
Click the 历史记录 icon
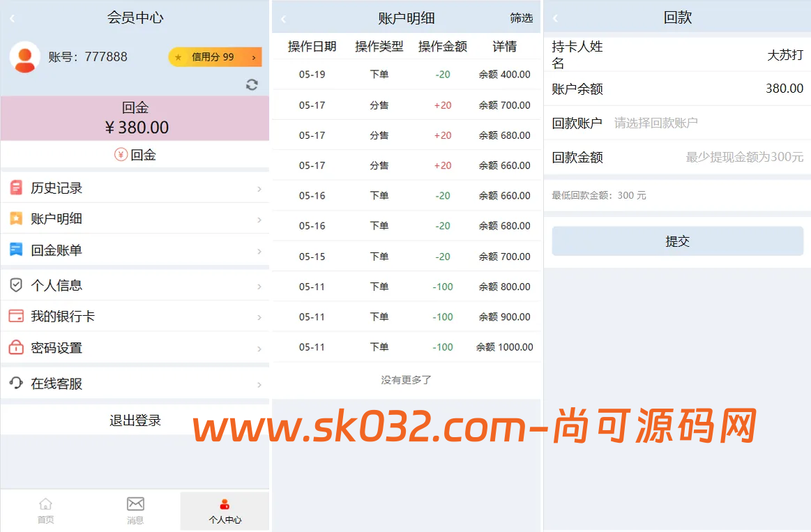[x=16, y=188]
